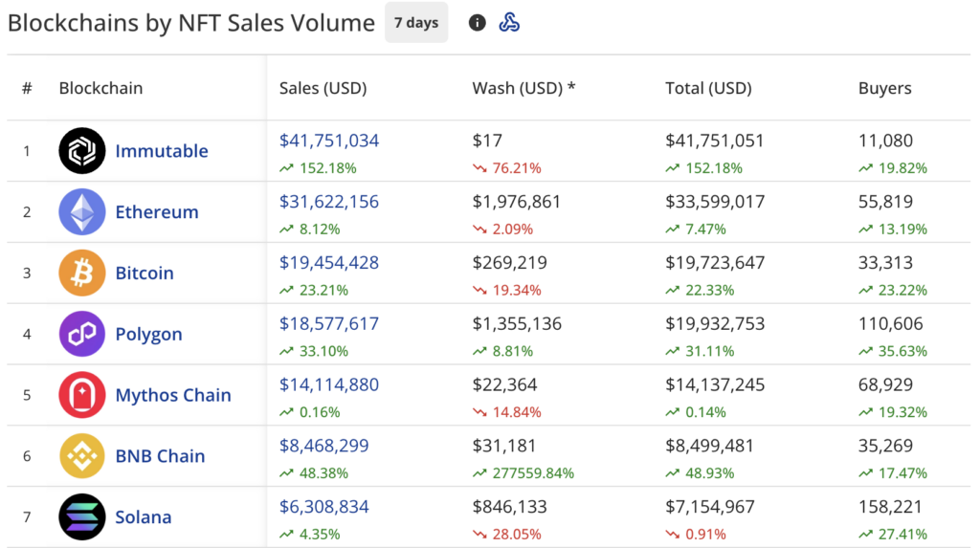Sort by Sales (USD) column header
This screenshot has width=980, height=548.
tap(323, 88)
